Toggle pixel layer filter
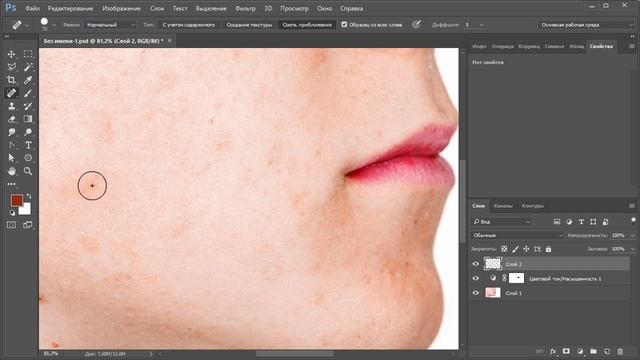Viewport: 640px width, 360px height. 557,222
